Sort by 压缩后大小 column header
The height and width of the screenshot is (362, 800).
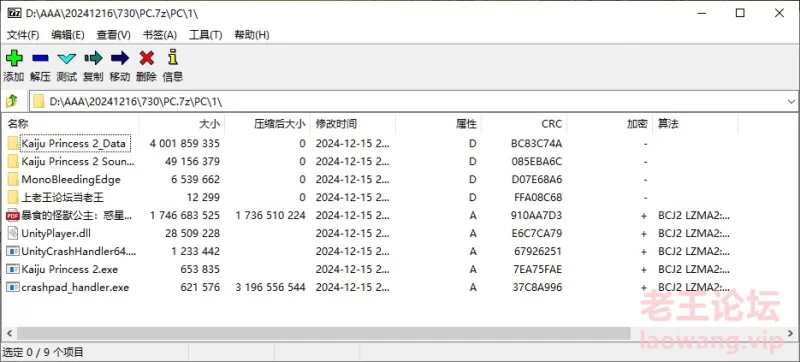pyautogui.click(x=267, y=123)
